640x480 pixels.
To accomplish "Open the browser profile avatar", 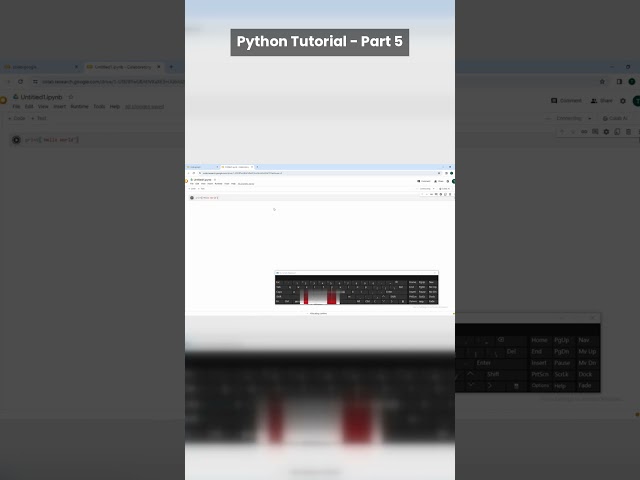I will pyautogui.click(x=632, y=82).
